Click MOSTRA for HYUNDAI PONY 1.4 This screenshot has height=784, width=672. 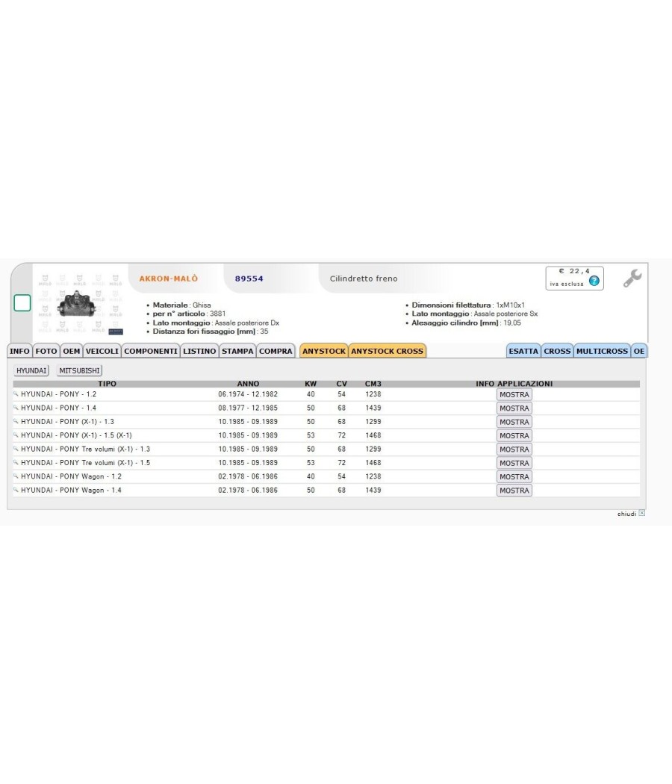514,408
